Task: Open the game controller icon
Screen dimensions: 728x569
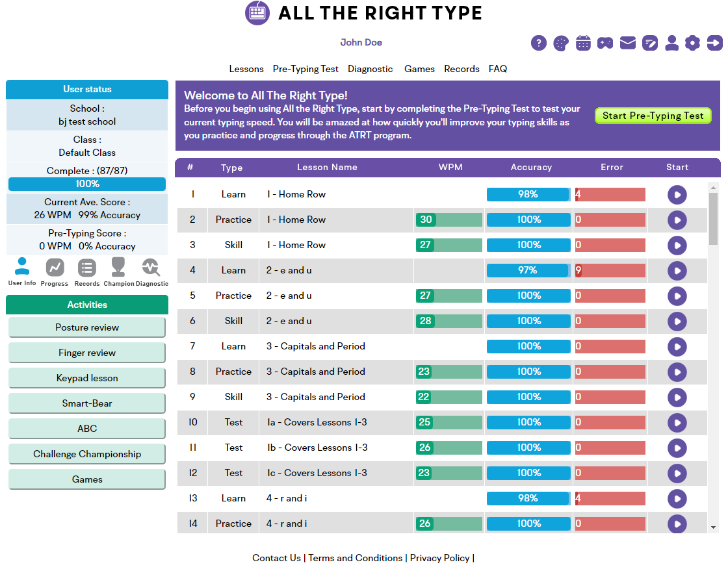Action: (x=605, y=43)
